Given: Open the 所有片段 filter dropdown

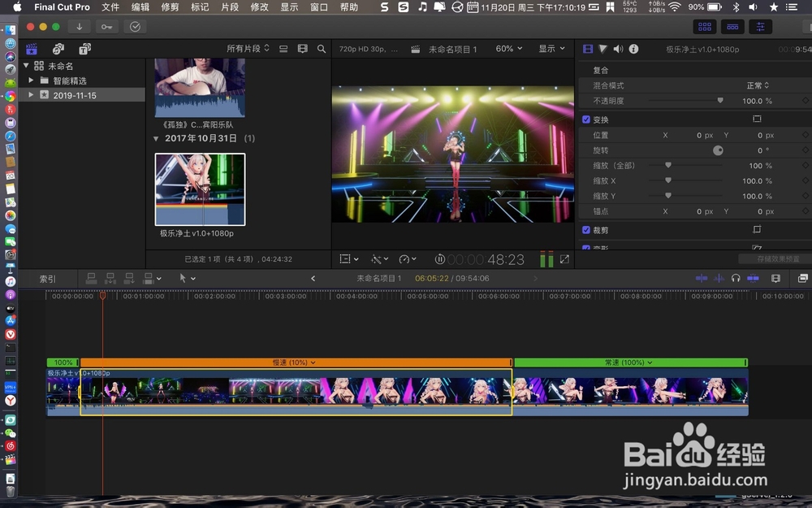Looking at the screenshot, I should pos(248,49).
